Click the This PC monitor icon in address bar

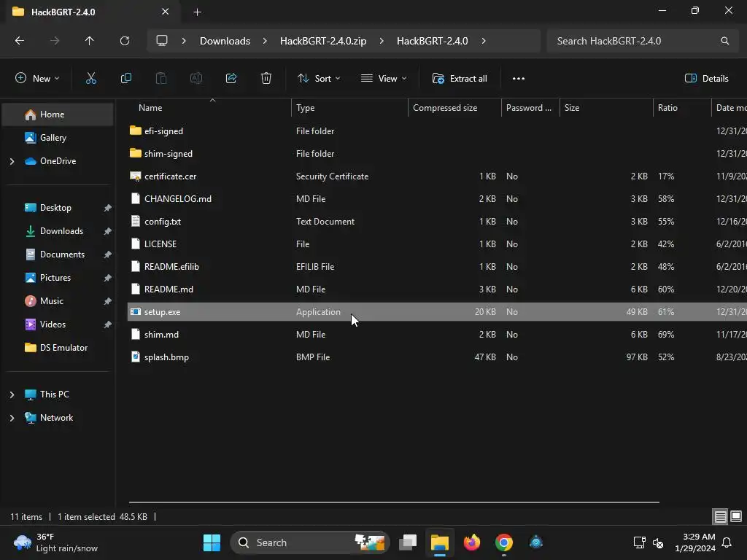pyautogui.click(x=162, y=41)
